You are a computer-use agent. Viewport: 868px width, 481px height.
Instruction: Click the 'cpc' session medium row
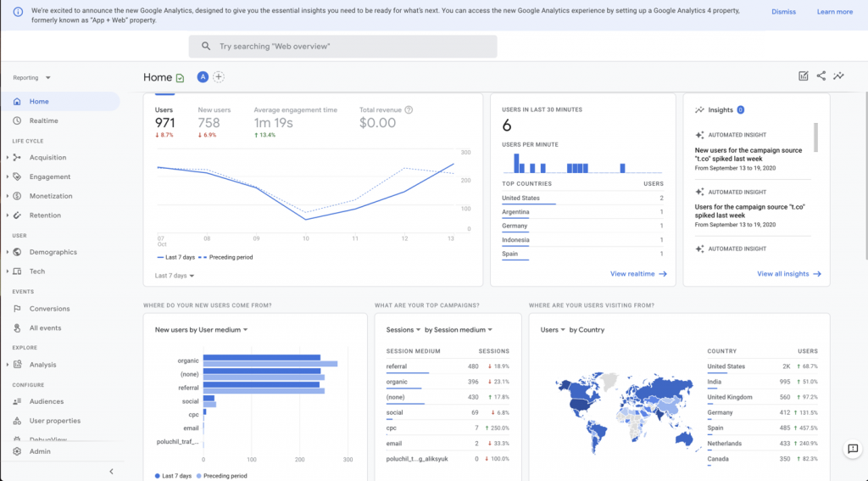coord(448,428)
